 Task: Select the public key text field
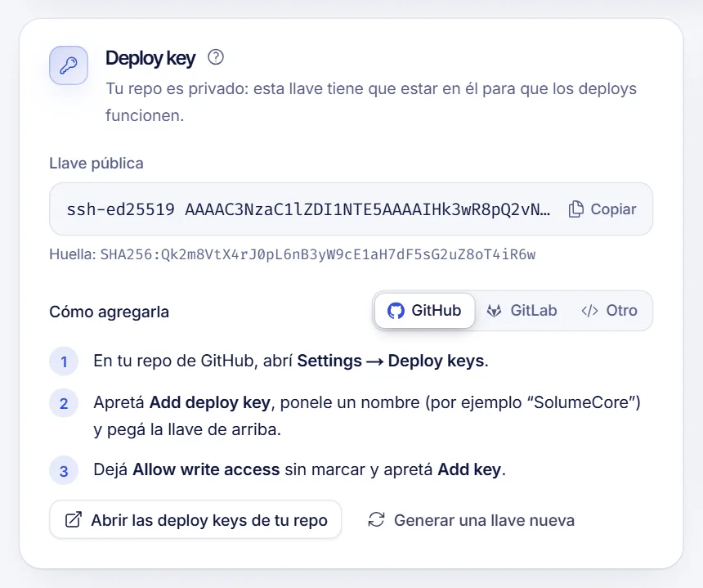coord(351,209)
